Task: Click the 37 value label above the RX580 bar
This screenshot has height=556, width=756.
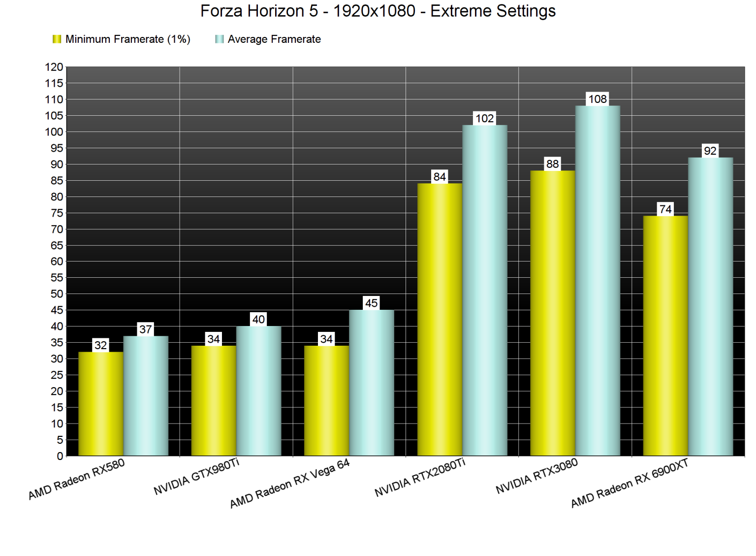Action: (146, 328)
